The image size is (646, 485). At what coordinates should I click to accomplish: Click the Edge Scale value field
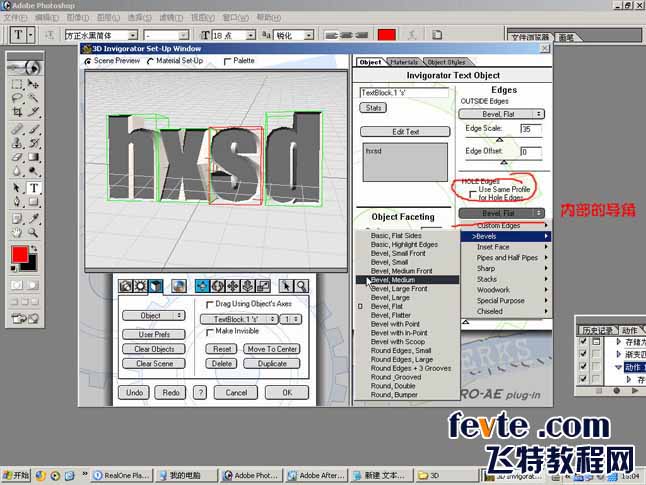531,129
